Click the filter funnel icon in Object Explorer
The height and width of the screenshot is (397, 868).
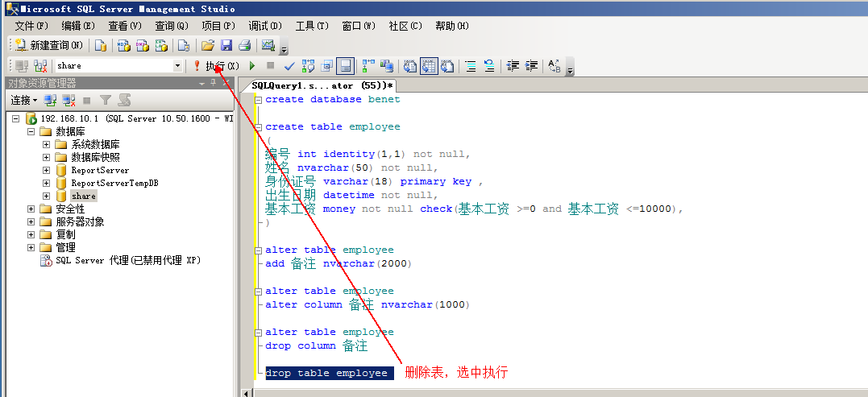[x=105, y=101]
